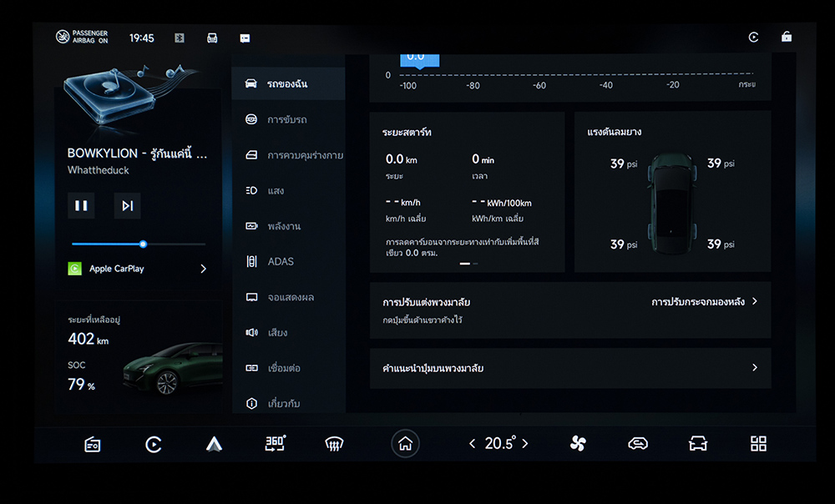Open the fan climate control
Image resolution: width=835 pixels, height=504 pixels.
[x=578, y=444]
